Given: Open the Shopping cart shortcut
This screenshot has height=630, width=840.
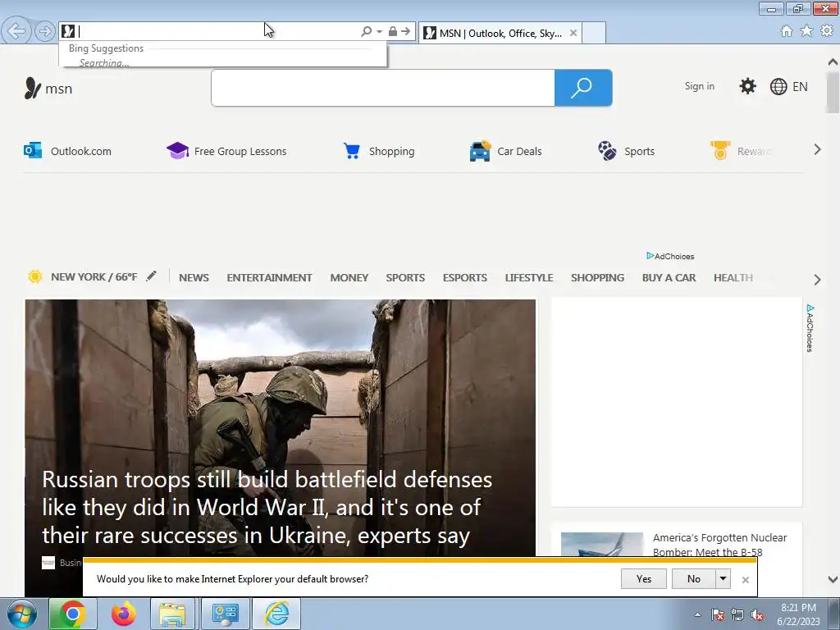Looking at the screenshot, I should point(379,151).
